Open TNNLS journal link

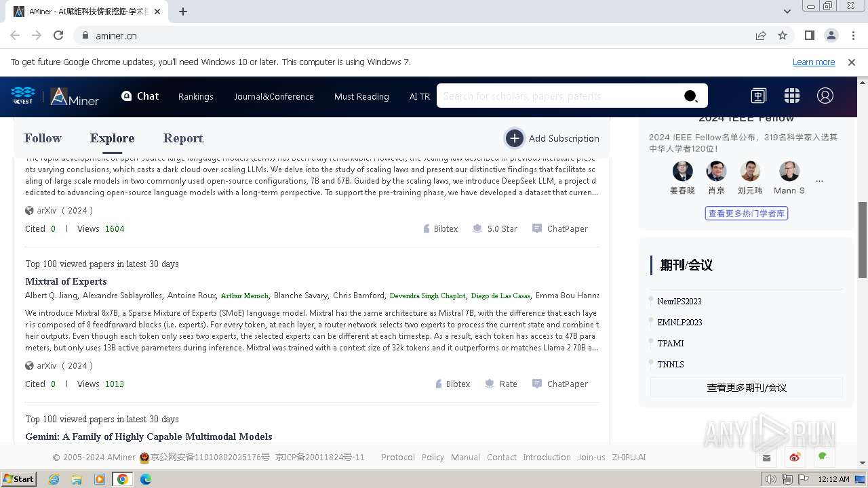671,365
